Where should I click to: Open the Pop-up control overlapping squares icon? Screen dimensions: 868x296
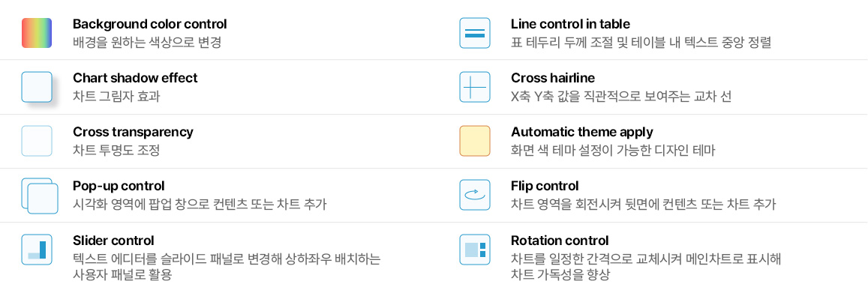(x=39, y=196)
